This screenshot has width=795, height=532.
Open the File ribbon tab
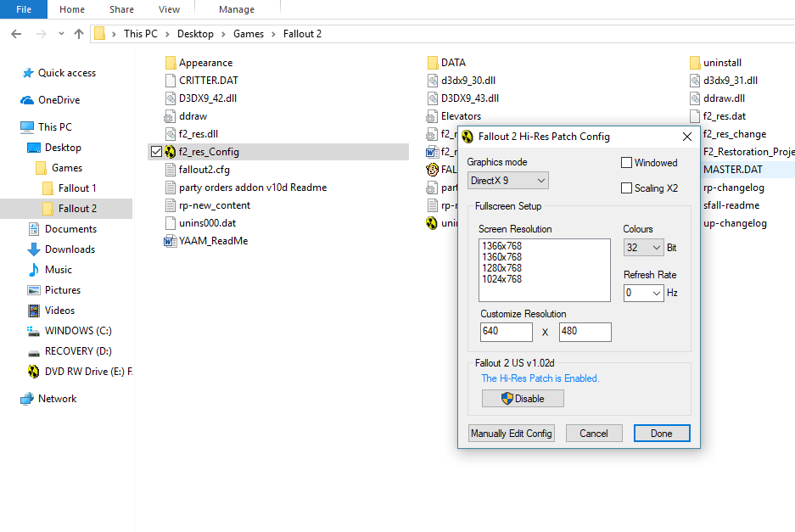24,9
